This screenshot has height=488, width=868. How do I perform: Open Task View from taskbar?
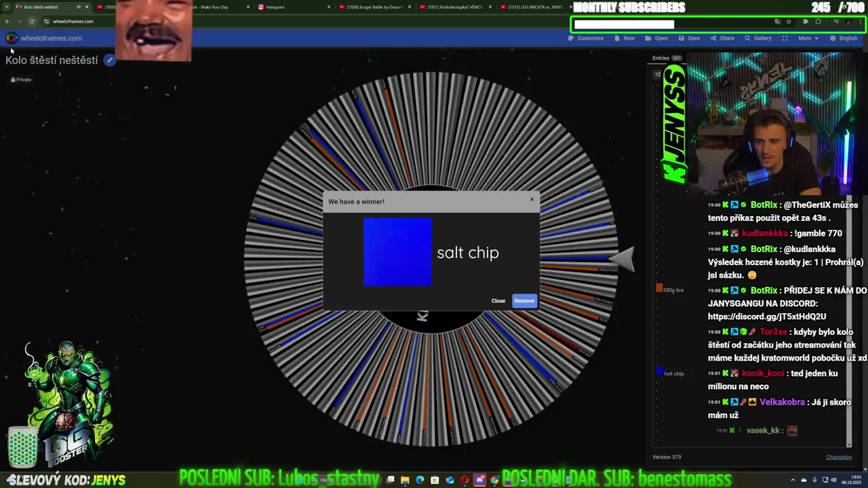[x=390, y=480]
